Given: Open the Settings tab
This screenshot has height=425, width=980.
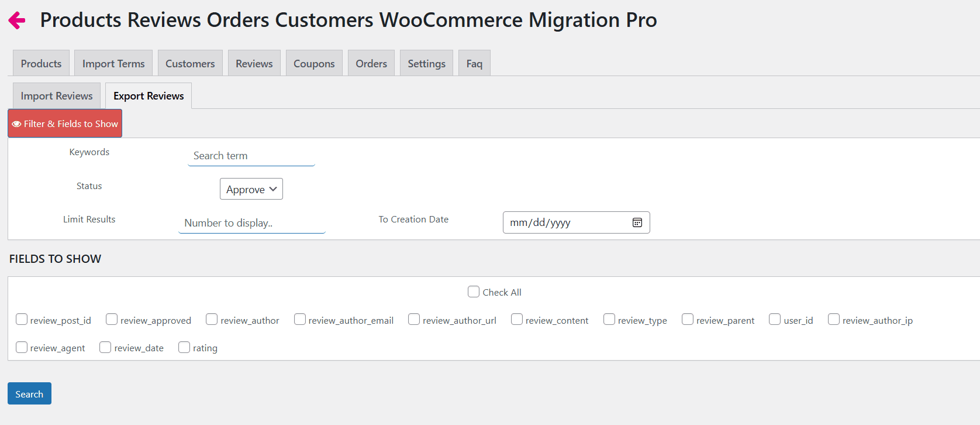Looking at the screenshot, I should point(426,63).
